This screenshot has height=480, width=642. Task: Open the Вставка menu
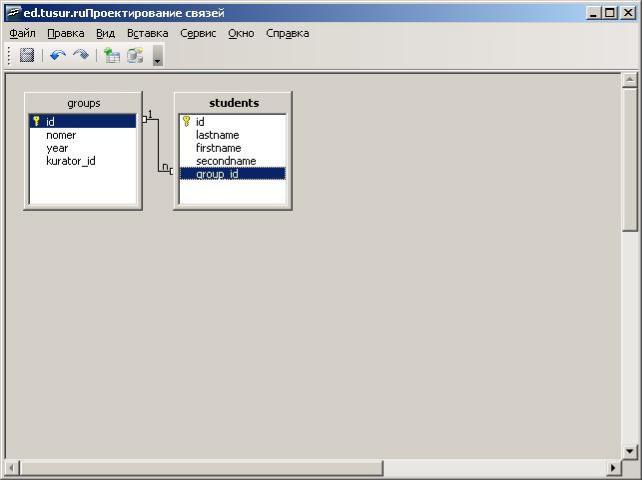[147, 33]
